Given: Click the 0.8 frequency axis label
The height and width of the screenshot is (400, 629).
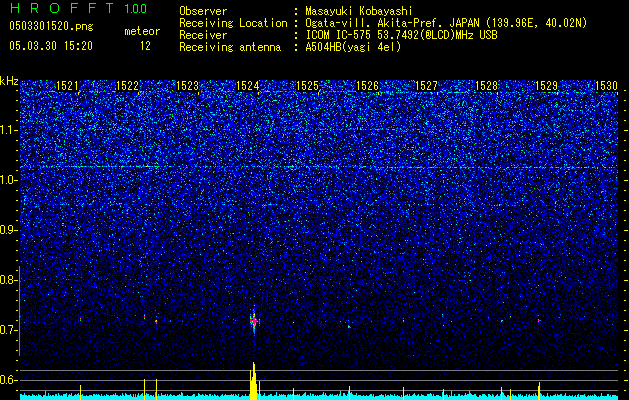Looking at the screenshot, I should (8, 280).
